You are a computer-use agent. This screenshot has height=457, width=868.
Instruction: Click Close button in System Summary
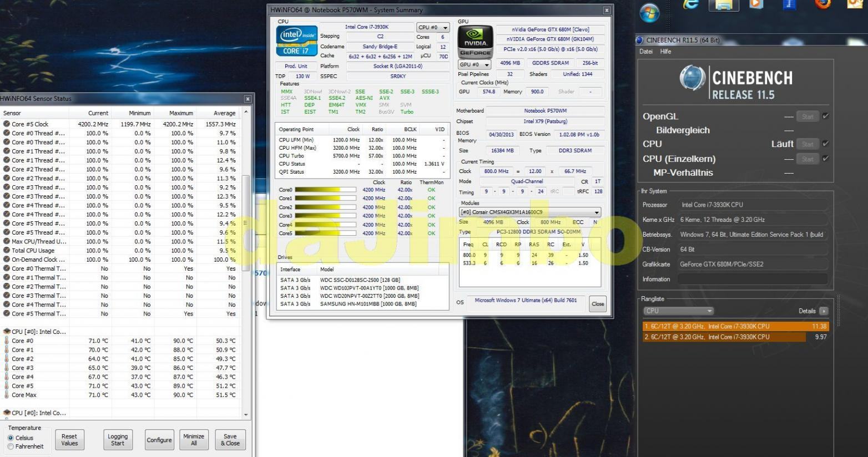[598, 304]
